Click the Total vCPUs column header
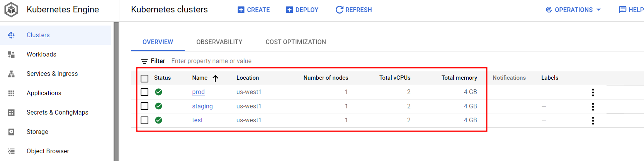Viewport: 644px width, 161px height. coord(395,78)
